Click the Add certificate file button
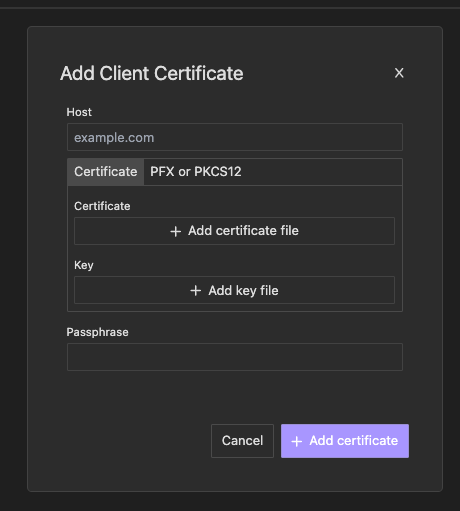 click(x=234, y=231)
